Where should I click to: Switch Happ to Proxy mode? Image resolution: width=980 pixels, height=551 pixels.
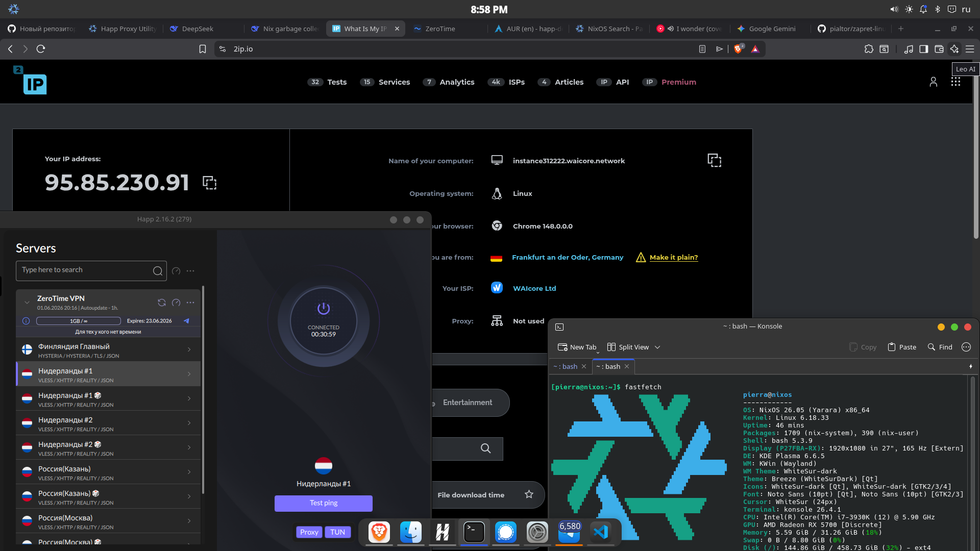309,532
